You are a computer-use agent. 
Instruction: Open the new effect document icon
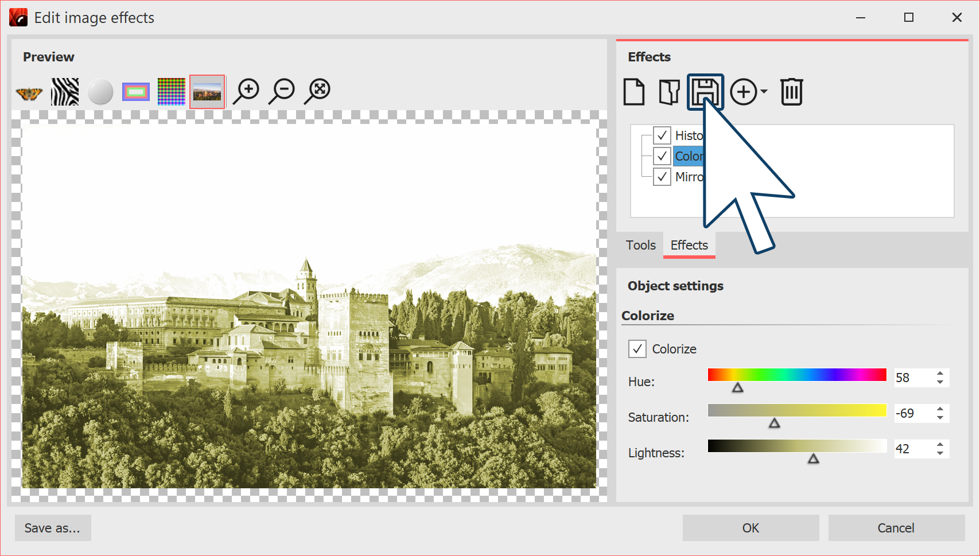pyautogui.click(x=633, y=91)
